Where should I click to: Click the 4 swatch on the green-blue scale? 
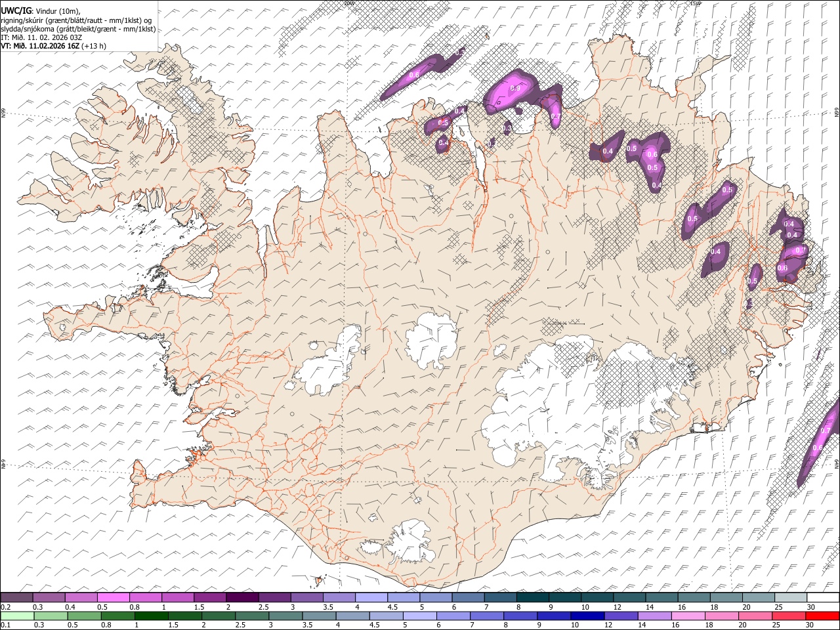pyautogui.click(x=352, y=616)
